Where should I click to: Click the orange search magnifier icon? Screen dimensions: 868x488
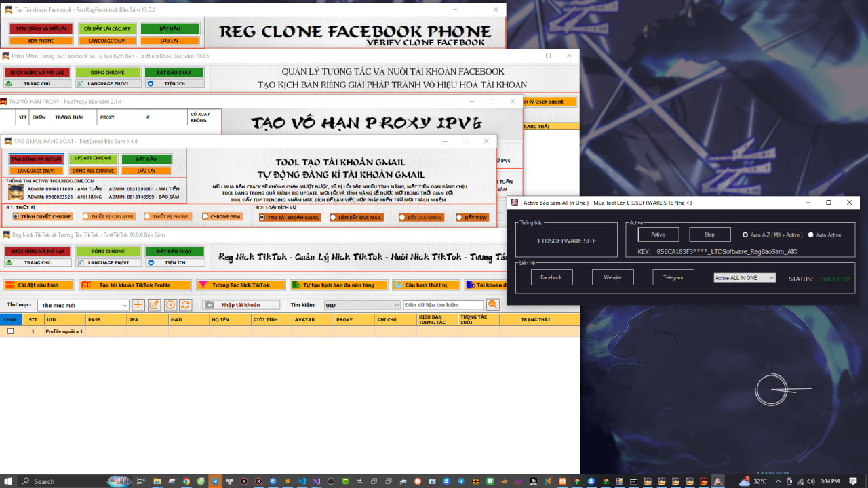point(493,305)
